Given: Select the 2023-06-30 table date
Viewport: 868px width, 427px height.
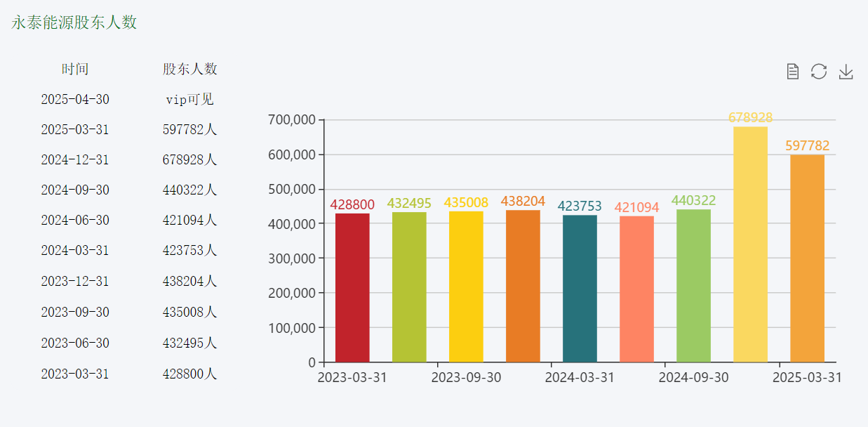Looking at the screenshot, I should [x=75, y=343].
